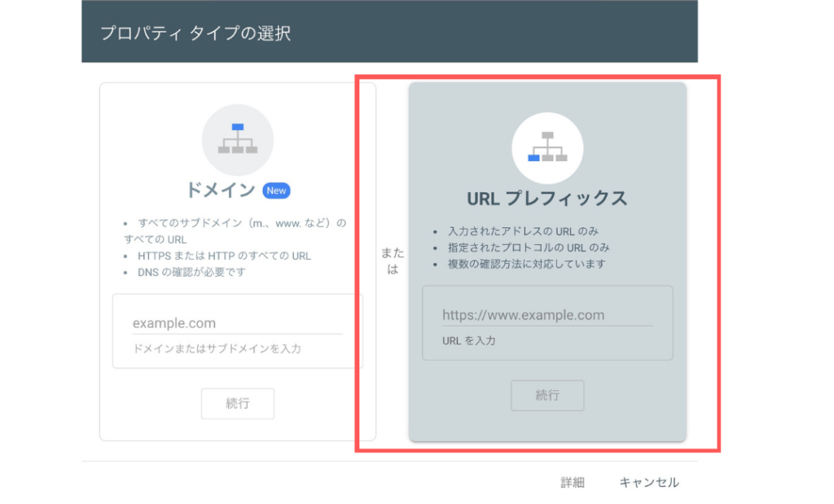Focus the example.com domain input field
This screenshot has width=834, height=504.
[x=237, y=323]
